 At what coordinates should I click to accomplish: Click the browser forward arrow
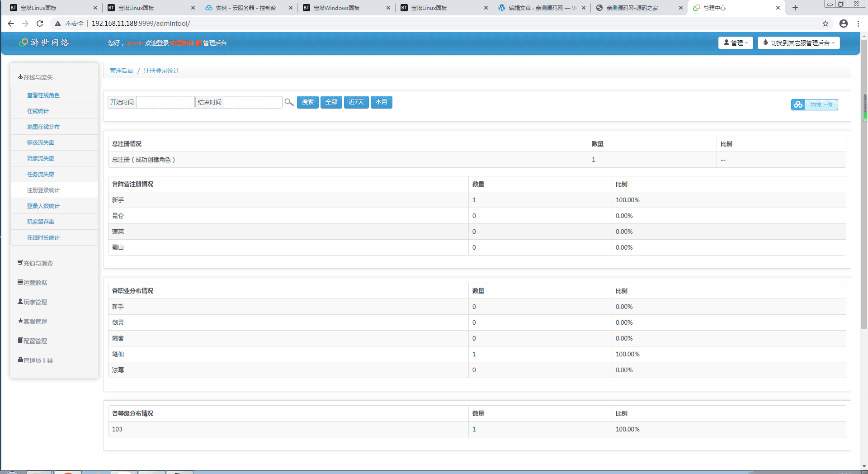click(25, 24)
